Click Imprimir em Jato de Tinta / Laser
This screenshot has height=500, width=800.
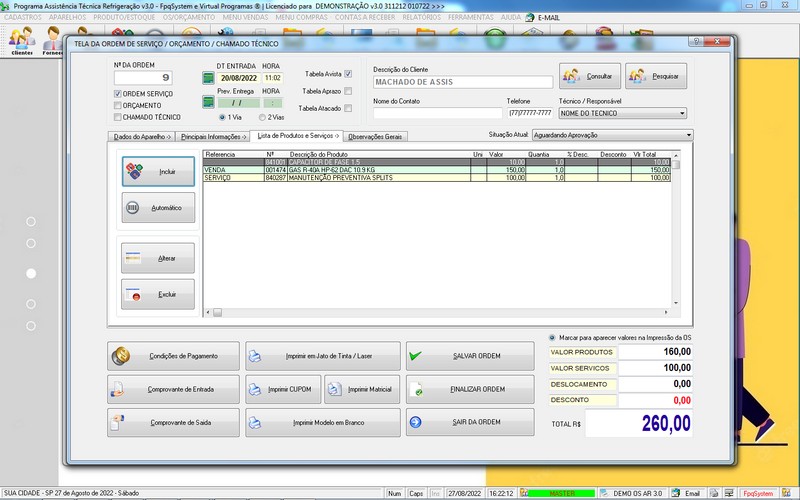point(323,356)
